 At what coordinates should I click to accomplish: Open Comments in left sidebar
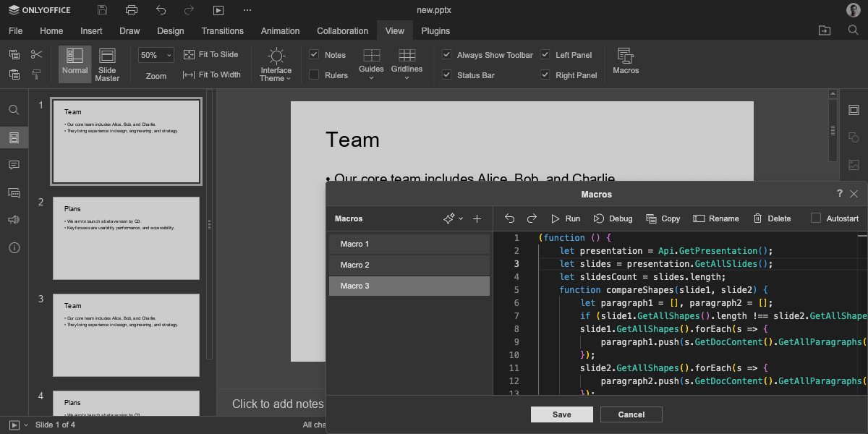[x=14, y=165]
